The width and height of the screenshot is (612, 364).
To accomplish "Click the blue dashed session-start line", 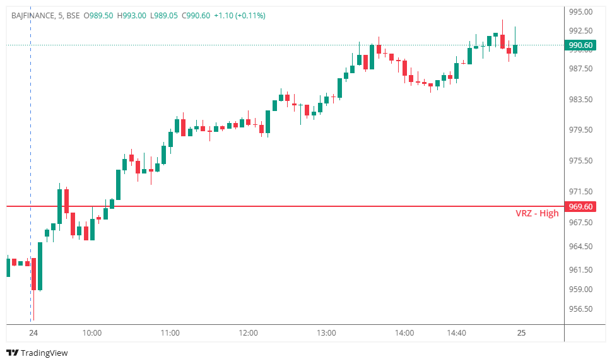I will coord(31,164).
